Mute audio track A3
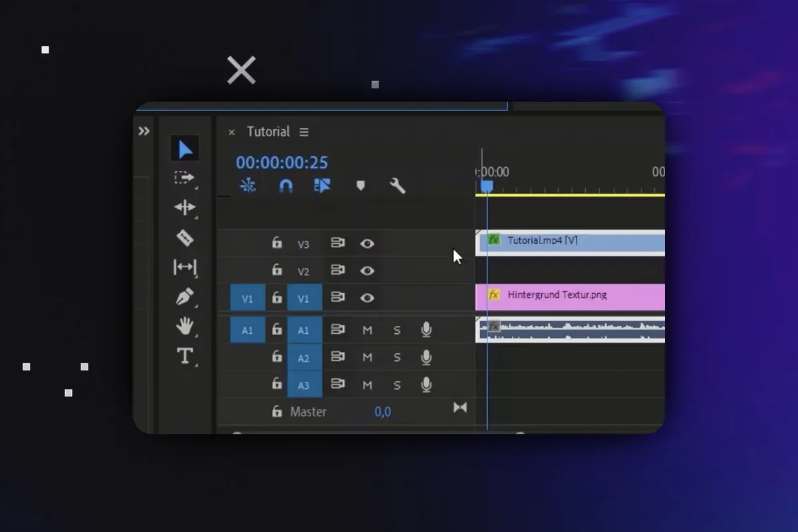798x532 pixels. pyautogui.click(x=367, y=384)
